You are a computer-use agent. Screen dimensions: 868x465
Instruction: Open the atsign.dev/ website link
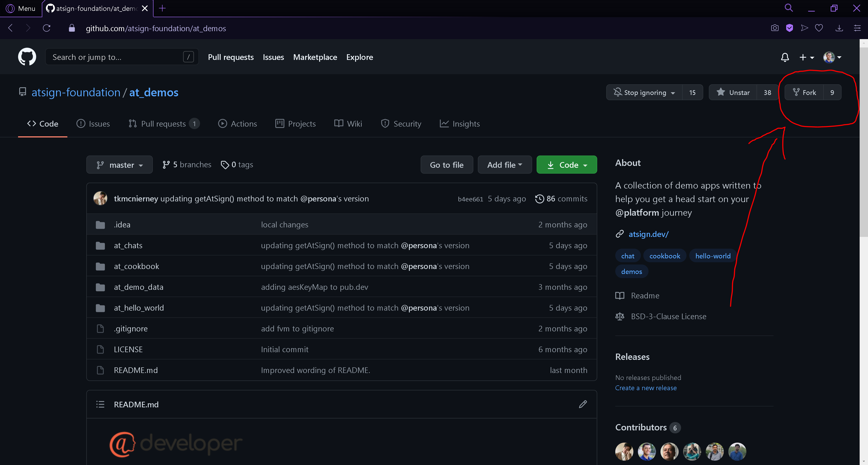pyautogui.click(x=648, y=234)
